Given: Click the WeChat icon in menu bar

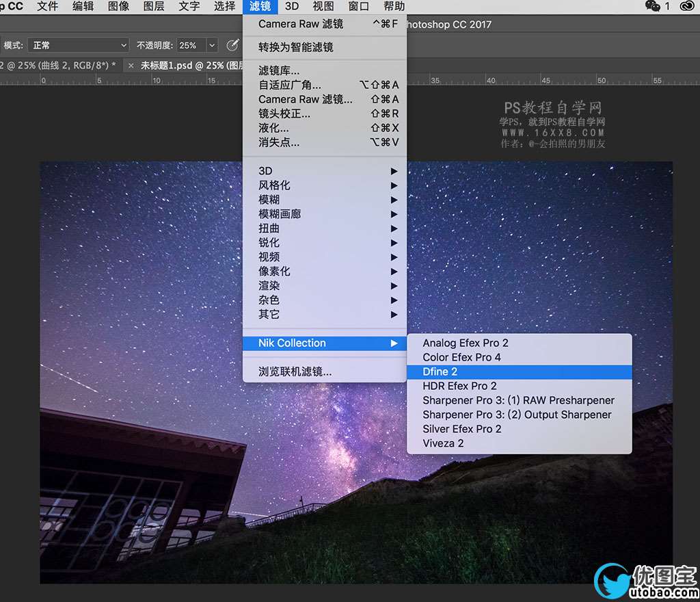Looking at the screenshot, I should click(x=653, y=6).
